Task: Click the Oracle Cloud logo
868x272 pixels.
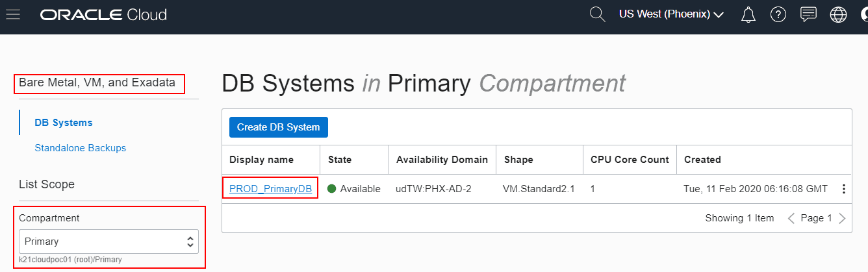Action: (103, 14)
